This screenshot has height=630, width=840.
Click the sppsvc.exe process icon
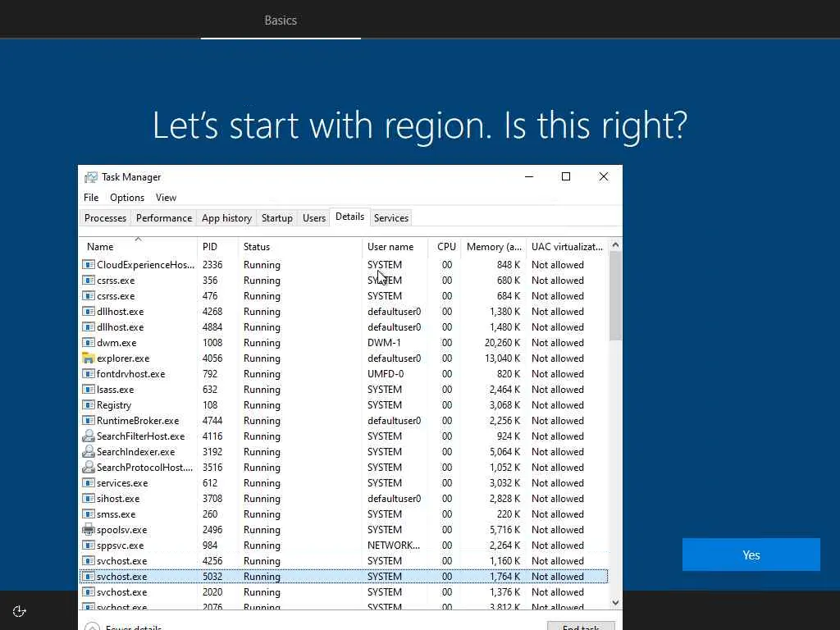pos(89,546)
